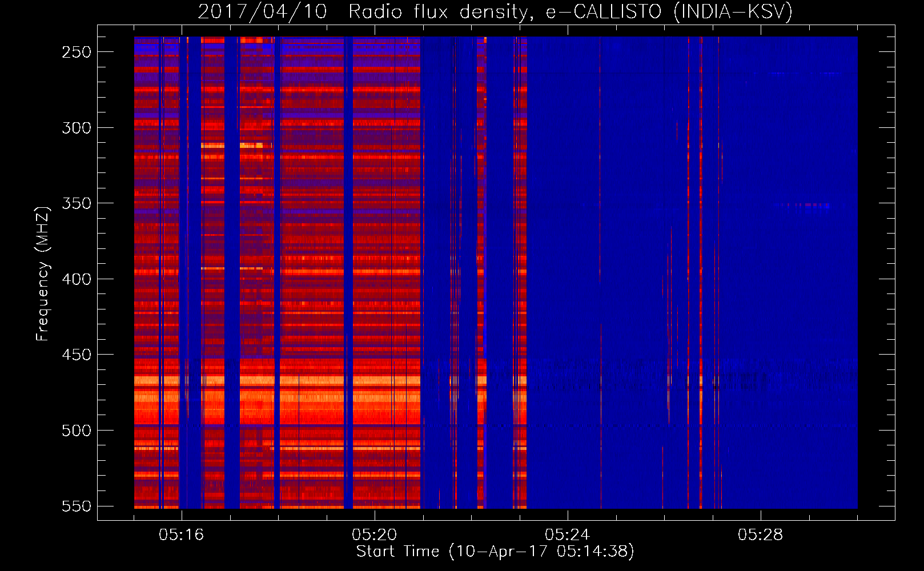Click the plot title mentioning e-CALLISTO (INDIA-KSV)
The width and height of the screenshot is (924, 571).
(x=495, y=11)
